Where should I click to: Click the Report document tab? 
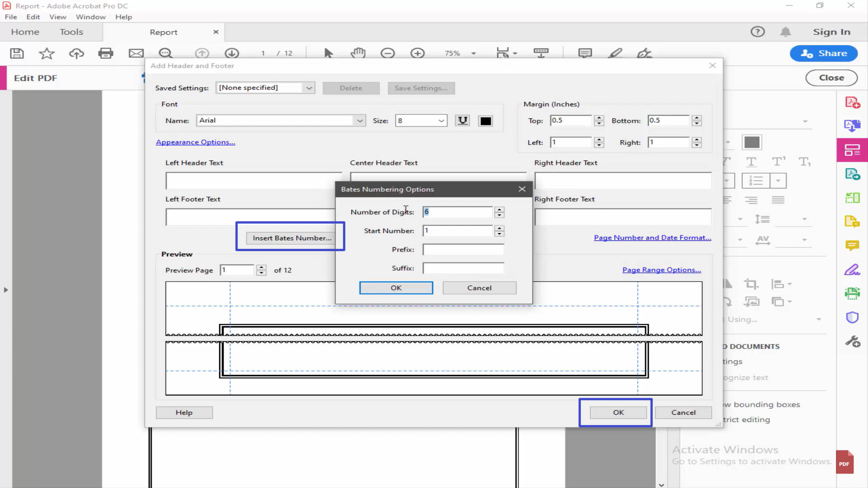pos(164,32)
